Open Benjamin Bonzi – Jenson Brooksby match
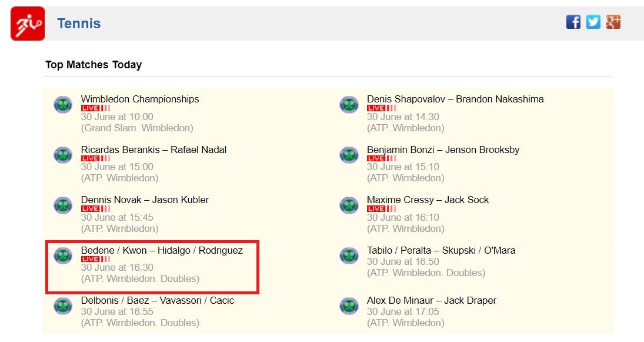The height and width of the screenshot is (342, 644). (443, 150)
